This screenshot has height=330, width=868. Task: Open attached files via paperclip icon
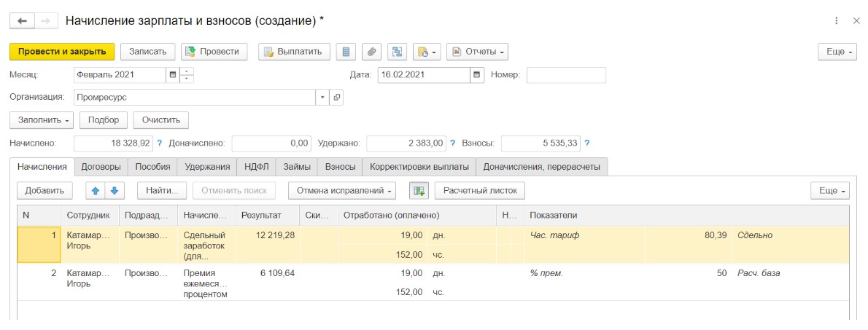pyautogui.click(x=371, y=52)
